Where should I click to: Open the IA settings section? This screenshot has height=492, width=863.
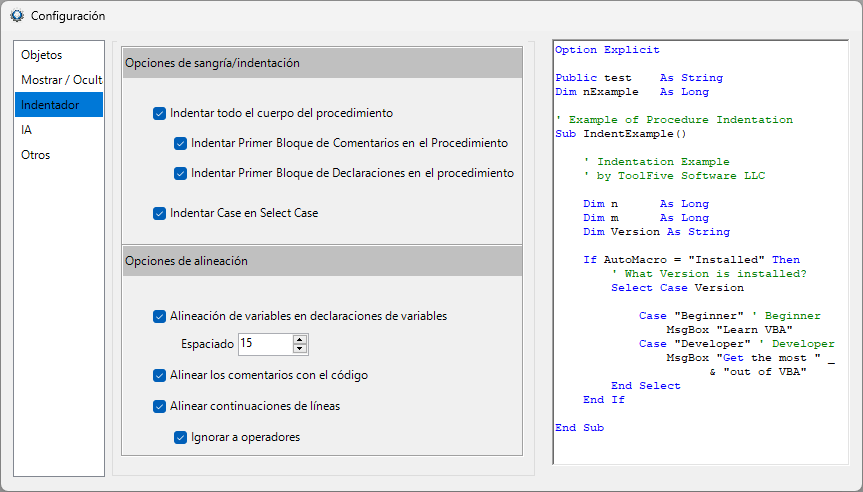(x=59, y=130)
